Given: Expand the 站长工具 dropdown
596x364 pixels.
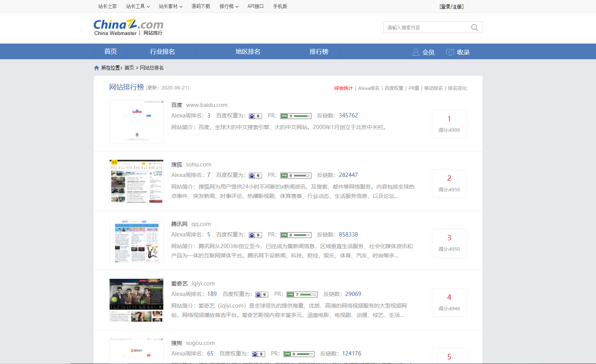Looking at the screenshot, I should click(138, 6).
